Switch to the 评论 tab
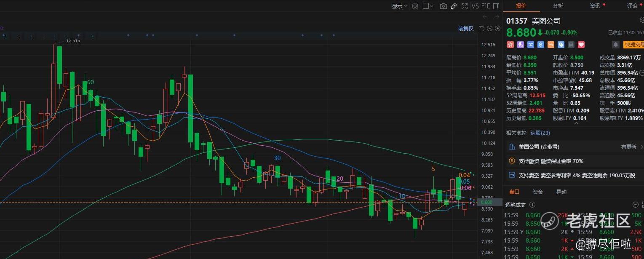 [632, 6]
